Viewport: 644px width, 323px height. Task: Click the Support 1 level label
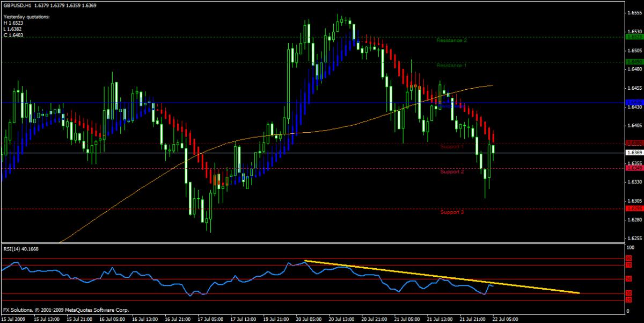451,147
